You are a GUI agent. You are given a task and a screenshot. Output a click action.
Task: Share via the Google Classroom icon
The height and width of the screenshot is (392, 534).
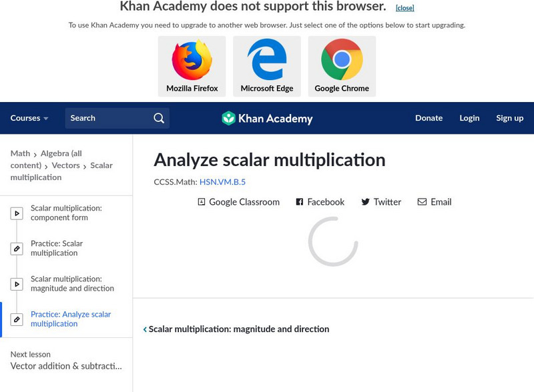202,202
